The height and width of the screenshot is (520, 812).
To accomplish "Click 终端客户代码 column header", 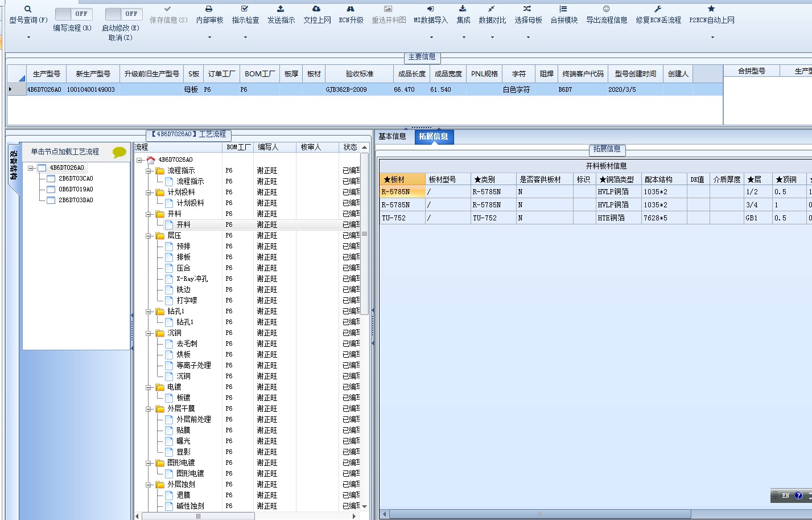I will point(583,74).
